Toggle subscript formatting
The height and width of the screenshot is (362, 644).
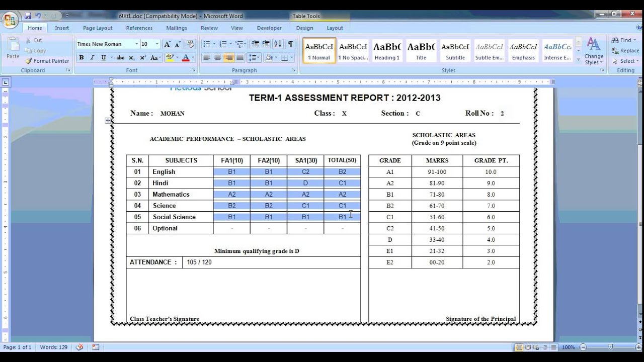pos(132,58)
